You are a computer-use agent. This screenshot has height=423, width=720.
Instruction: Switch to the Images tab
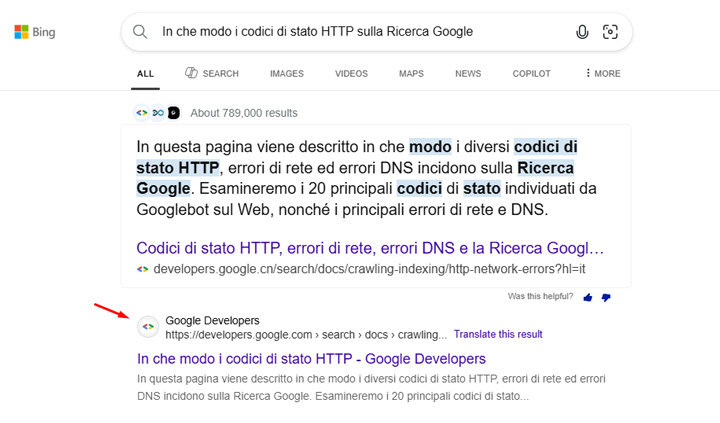(286, 74)
